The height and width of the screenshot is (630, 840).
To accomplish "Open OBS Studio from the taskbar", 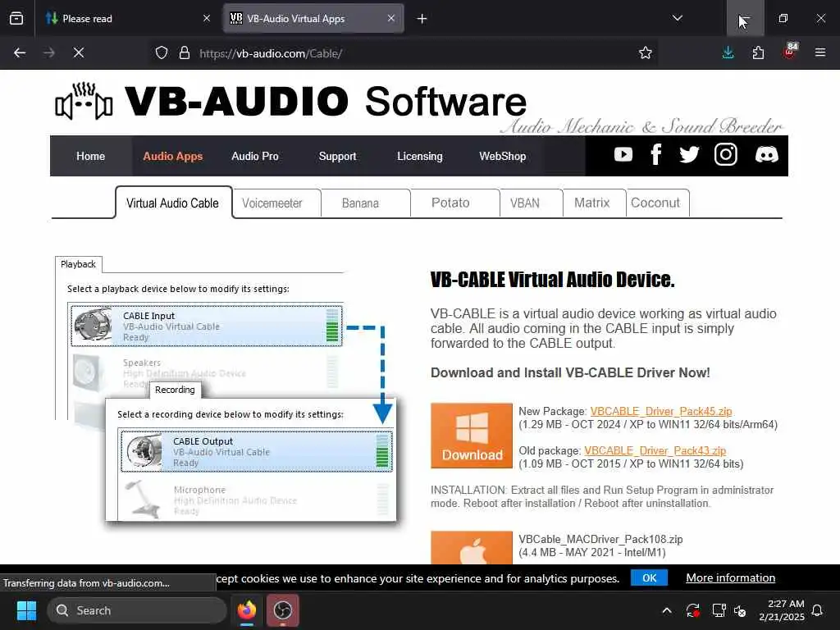I will [283, 610].
